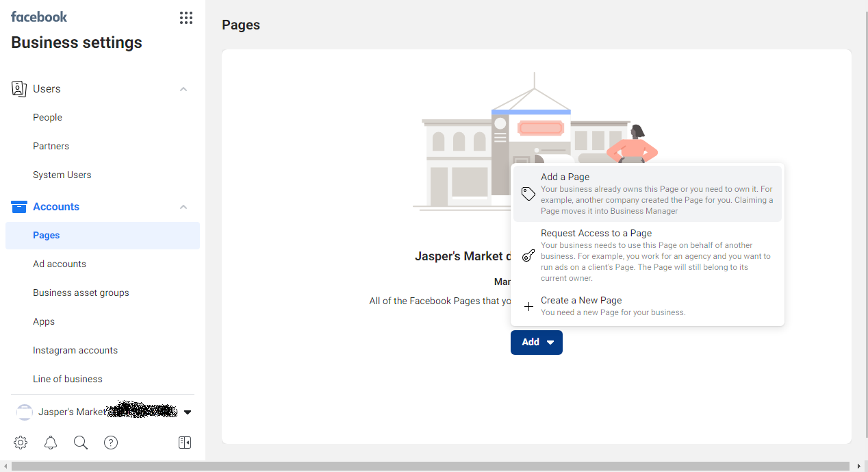
Task: Go to Ad accounts settings
Action: point(60,264)
